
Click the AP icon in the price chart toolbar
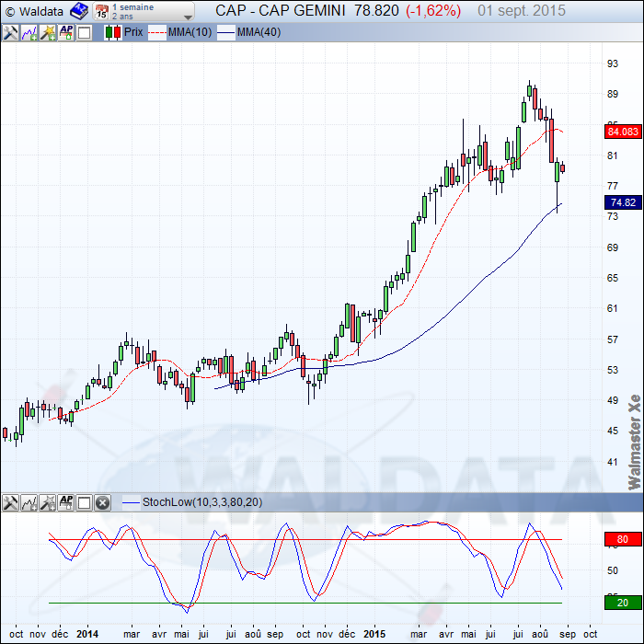66,32
